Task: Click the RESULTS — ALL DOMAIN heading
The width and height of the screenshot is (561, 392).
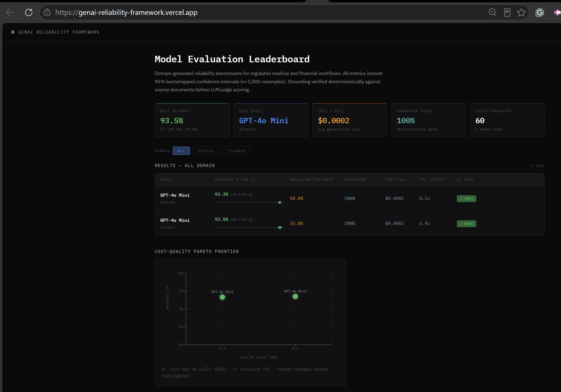Action: tap(185, 166)
